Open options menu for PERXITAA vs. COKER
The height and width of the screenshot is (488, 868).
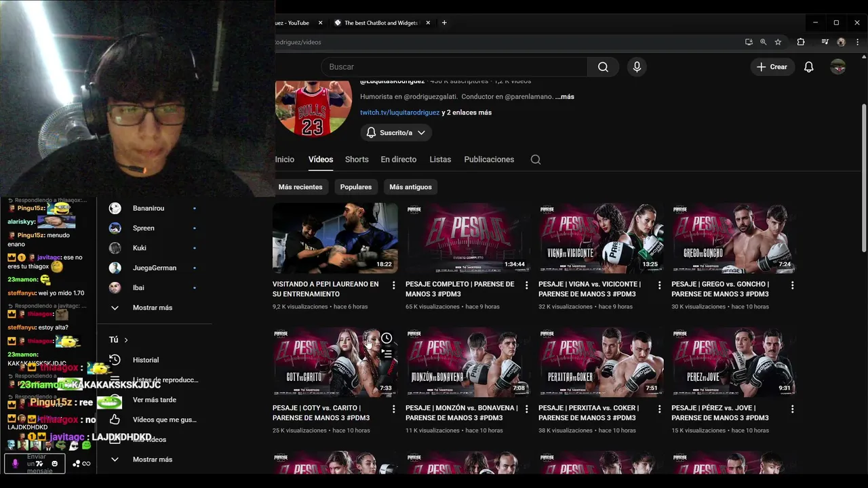click(659, 409)
